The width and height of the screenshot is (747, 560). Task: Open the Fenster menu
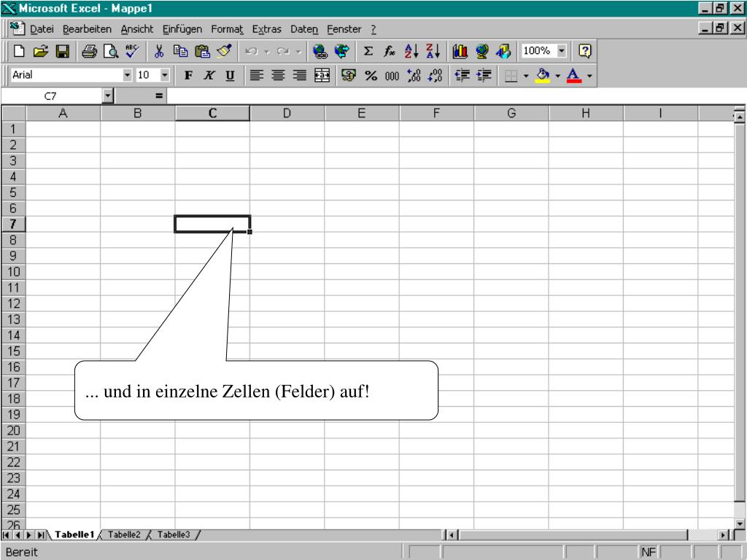pyautogui.click(x=344, y=29)
